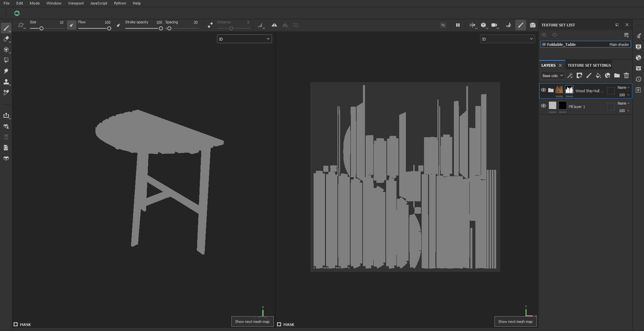Select the Eraser tool
Image resolution: width=644 pixels, height=331 pixels.
[6, 39]
